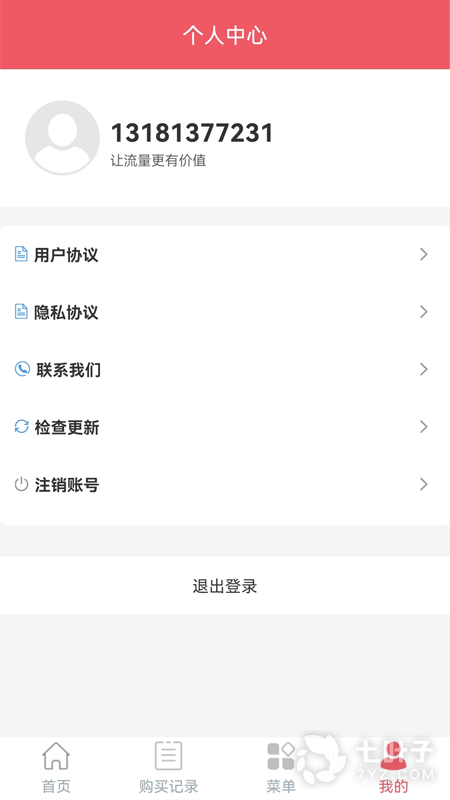Viewport: 450px width, 800px height.
Task: Tap the purchase records list icon
Action: tap(168, 756)
